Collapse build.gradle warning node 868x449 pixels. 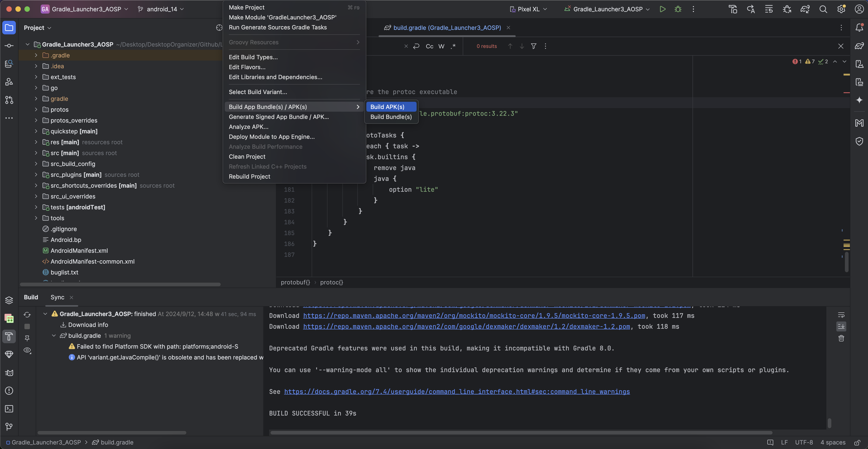[x=54, y=336]
